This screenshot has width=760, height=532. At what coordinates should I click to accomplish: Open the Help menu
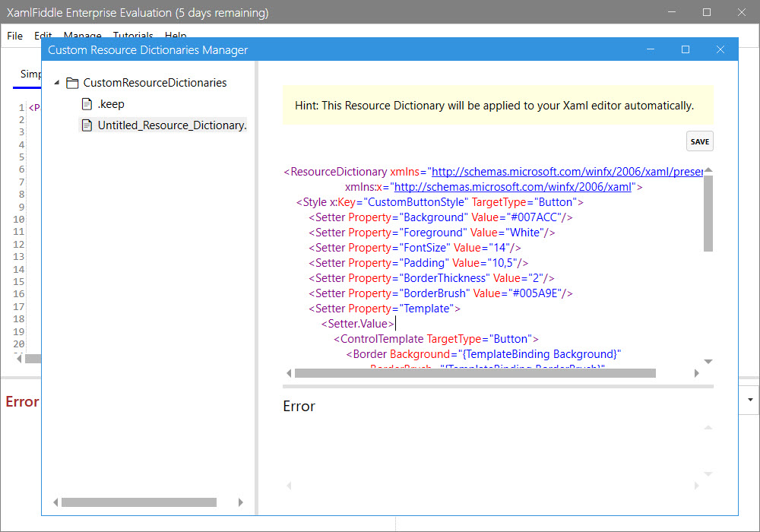(x=176, y=36)
